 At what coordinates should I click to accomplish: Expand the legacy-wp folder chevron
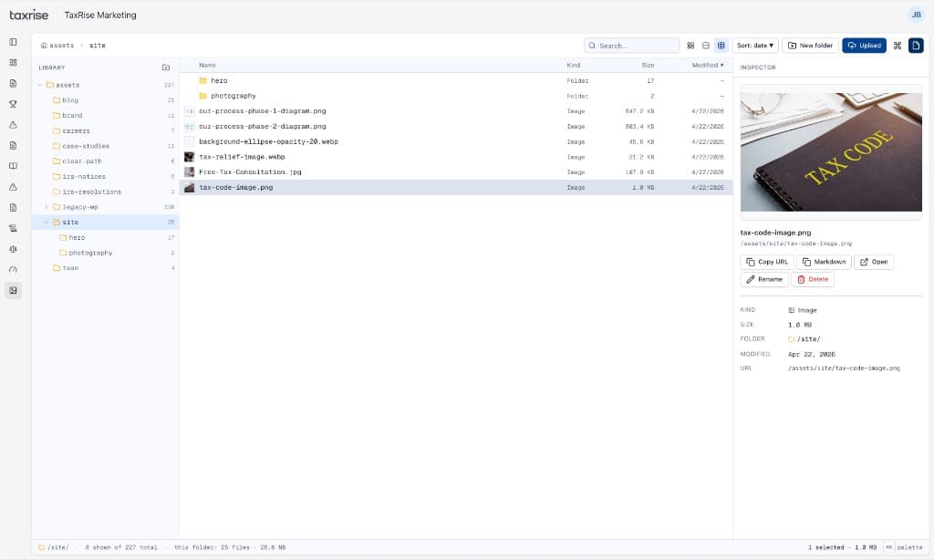47,207
